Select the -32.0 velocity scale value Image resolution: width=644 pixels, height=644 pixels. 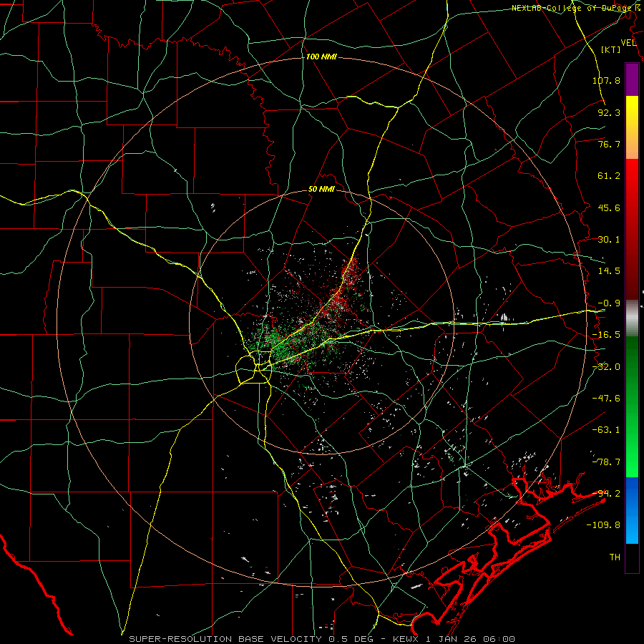tap(606, 367)
